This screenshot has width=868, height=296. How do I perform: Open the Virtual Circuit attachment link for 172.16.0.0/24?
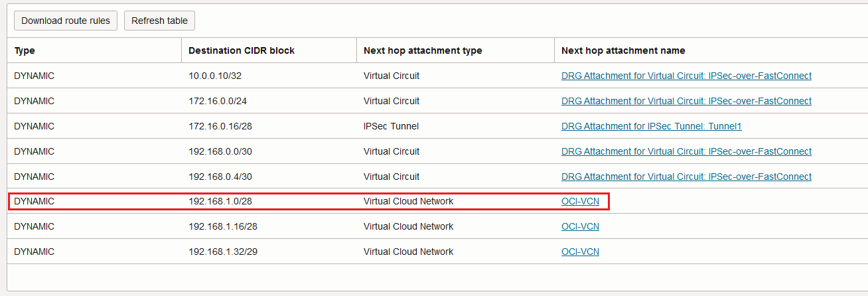[686, 101]
